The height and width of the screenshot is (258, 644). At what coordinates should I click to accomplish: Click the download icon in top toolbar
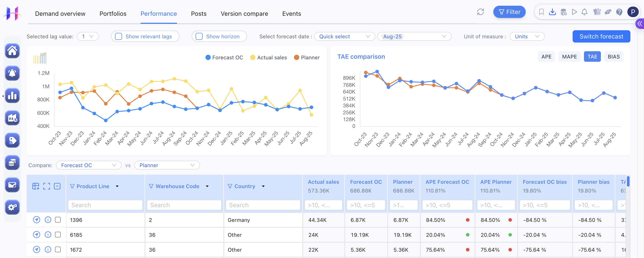click(552, 12)
